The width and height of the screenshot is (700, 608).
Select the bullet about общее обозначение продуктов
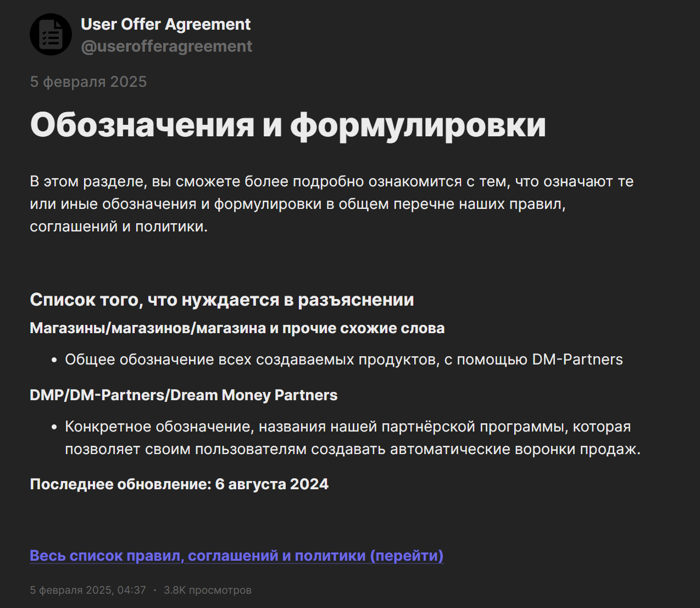(x=344, y=359)
